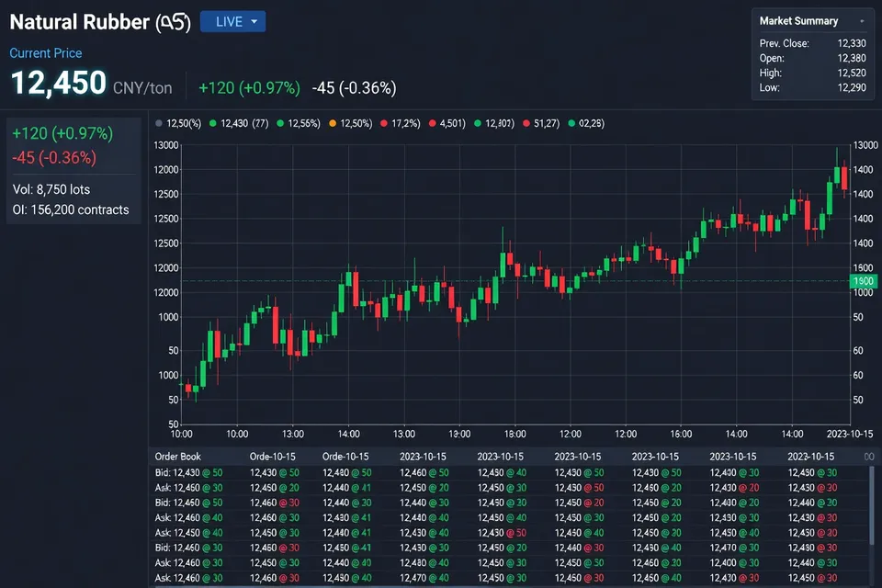This screenshot has width=882, height=588.
Task: Click the 12,480 @ 50 order cell
Action: pyautogui.click(x=346, y=472)
